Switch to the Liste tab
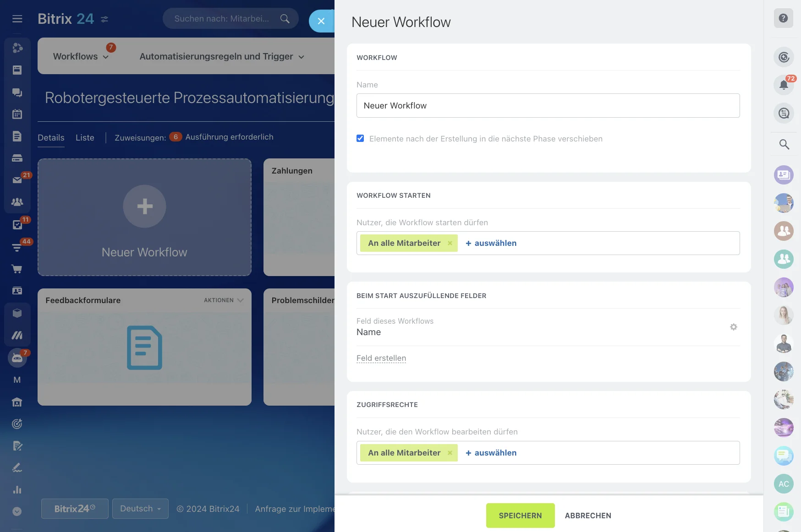The height and width of the screenshot is (532, 801). point(85,137)
